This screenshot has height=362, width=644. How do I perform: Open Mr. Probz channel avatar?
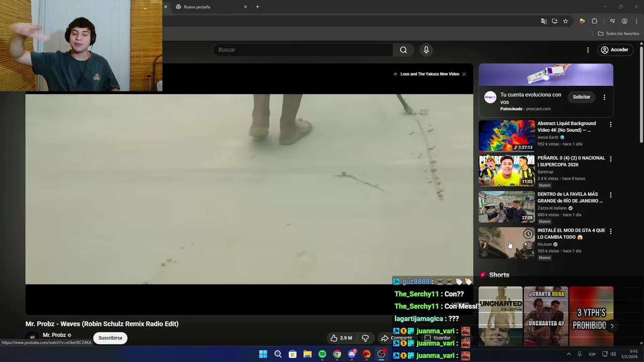tap(32, 338)
